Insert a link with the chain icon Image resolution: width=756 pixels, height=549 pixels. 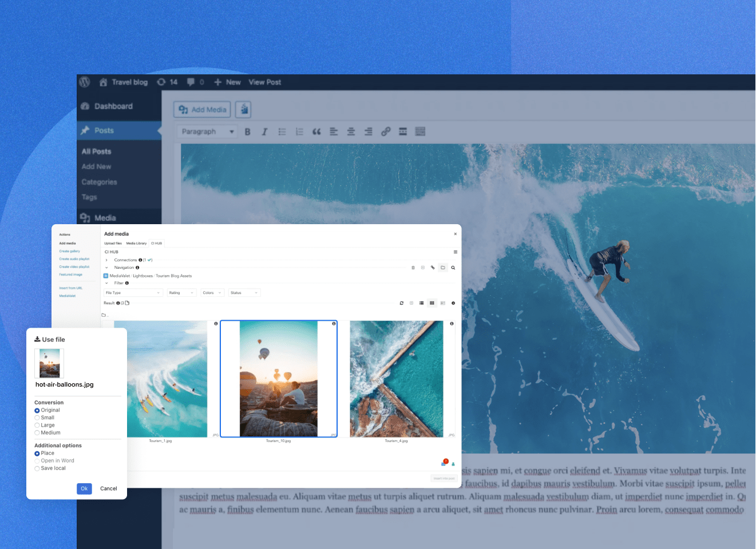pos(386,132)
